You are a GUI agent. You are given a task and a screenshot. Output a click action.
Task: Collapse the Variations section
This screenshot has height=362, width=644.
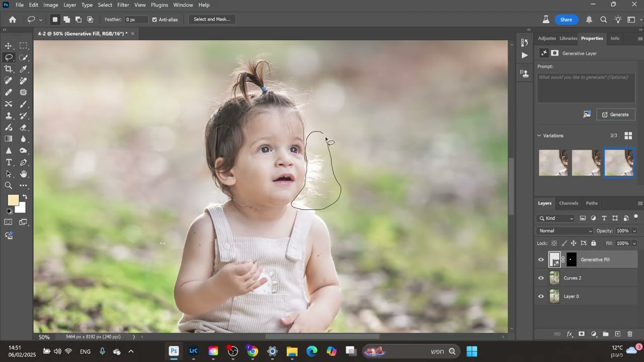[539, 136]
